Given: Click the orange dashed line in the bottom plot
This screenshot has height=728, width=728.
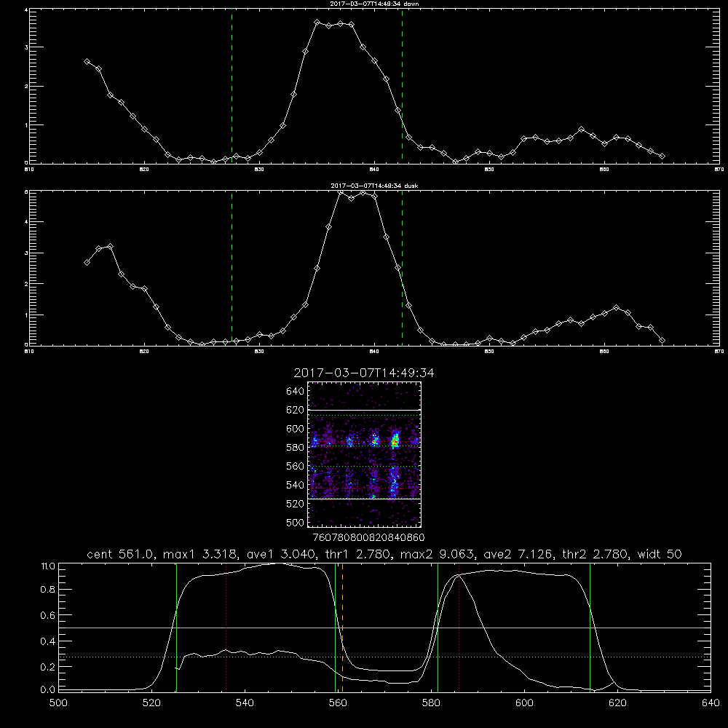Looking at the screenshot, I should [343, 628].
